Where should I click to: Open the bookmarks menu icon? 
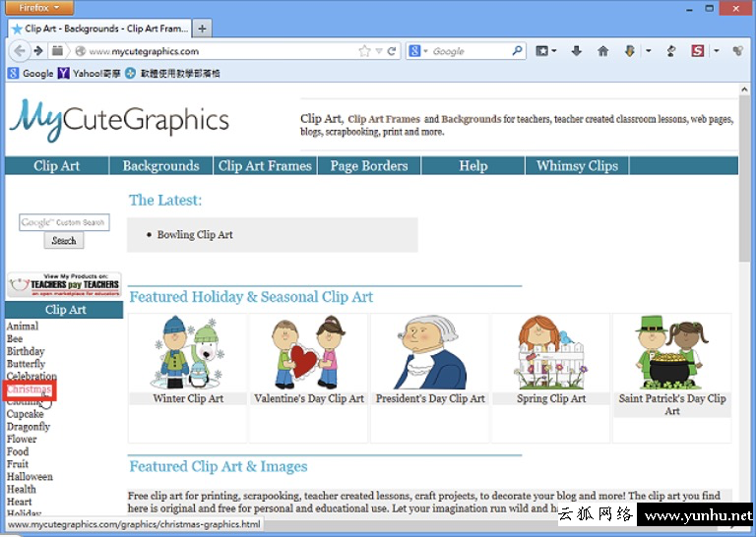(x=545, y=51)
